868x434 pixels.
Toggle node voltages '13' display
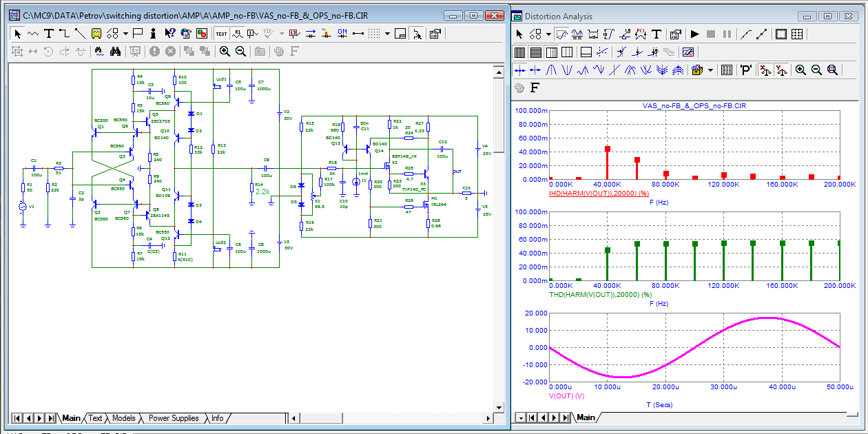pyautogui.click(x=294, y=33)
